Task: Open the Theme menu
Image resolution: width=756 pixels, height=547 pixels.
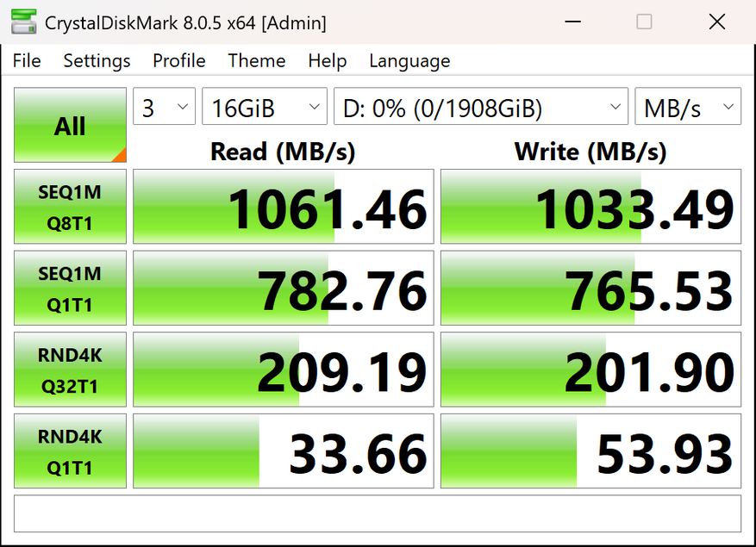Action: (x=257, y=60)
